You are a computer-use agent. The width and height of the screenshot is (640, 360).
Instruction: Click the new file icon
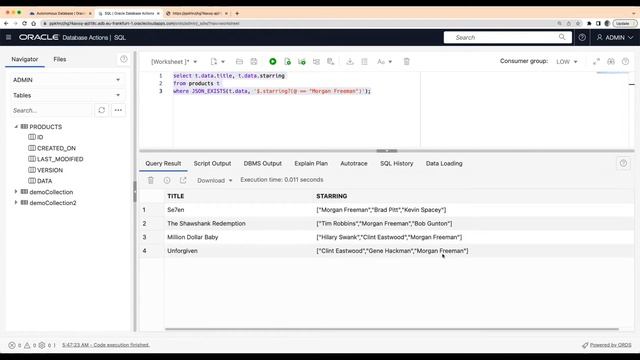pos(213,62)
